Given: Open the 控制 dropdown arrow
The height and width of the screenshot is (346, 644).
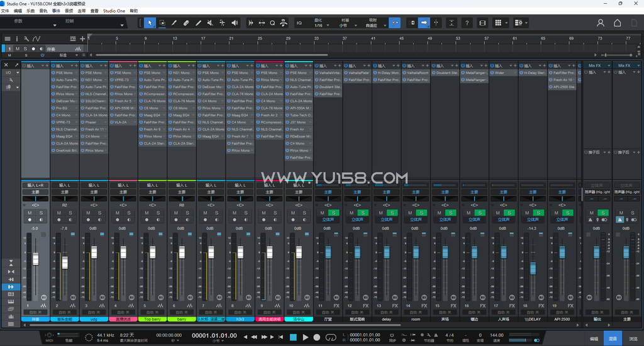Looking at the screenshot, I should 121,25.
